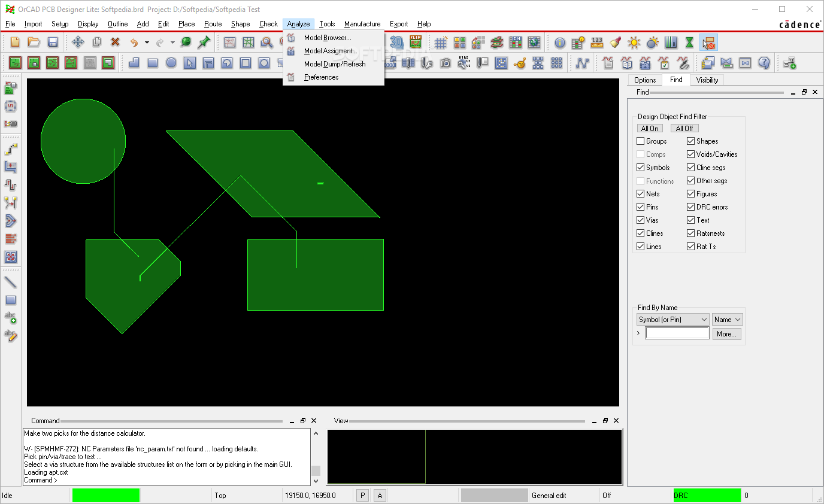Choose Model Browser... from Analyze menu
This screenshot has height=504, width=824.
(328, 38)
